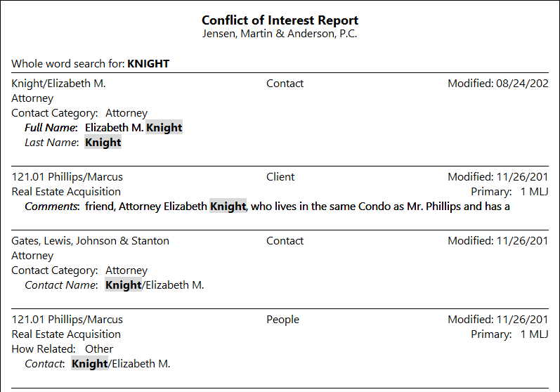Click highlighted Knight in the Contact Name field

pyautogui.click(x=123, y=285)
